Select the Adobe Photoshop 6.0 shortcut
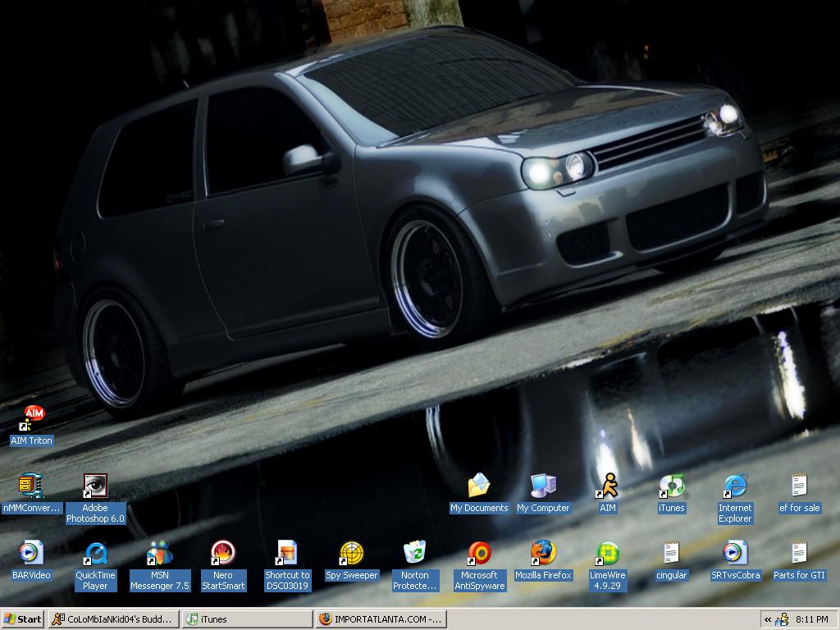Screen dimensions: 840x630 [95, 486]
